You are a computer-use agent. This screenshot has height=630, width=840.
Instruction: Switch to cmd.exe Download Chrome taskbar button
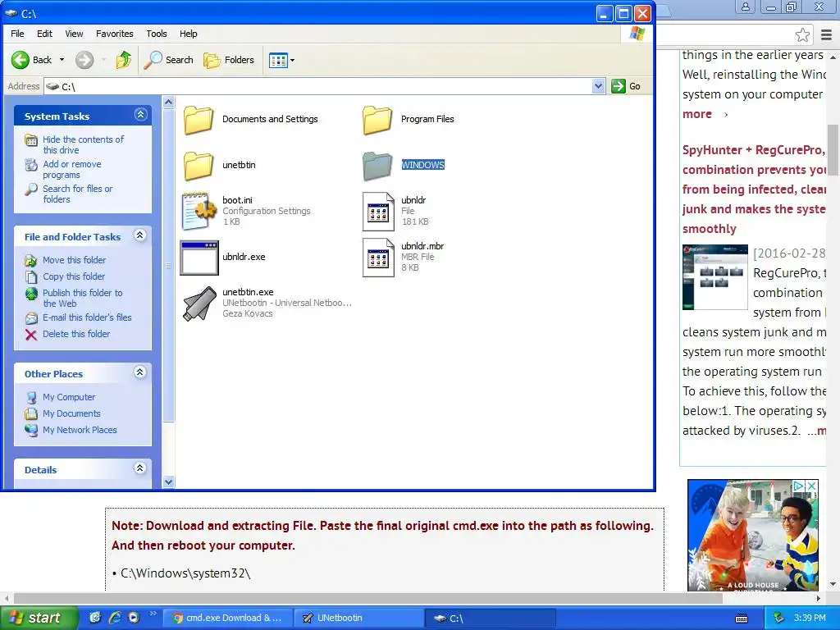226,618
